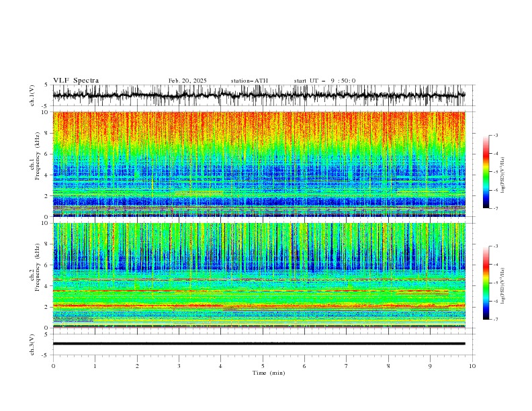
Task: Click the upper 'log(PSD)(V²/Hz)' colorbar label
Action: click(x=502, y=175)
